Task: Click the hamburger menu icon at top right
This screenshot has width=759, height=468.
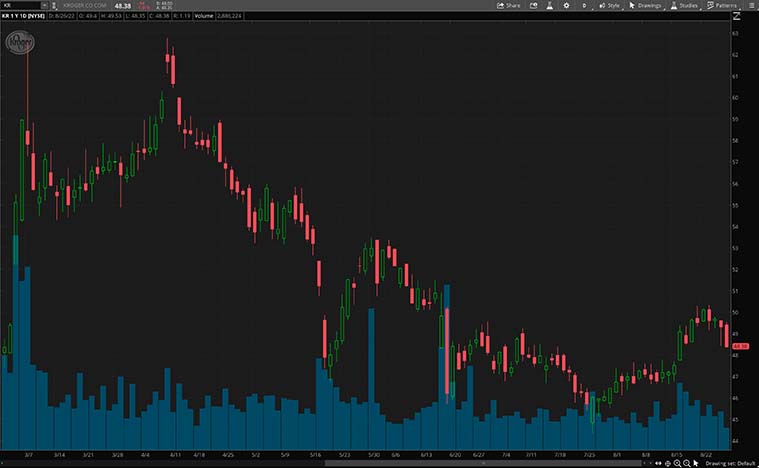Action: [x=750, y=5]
